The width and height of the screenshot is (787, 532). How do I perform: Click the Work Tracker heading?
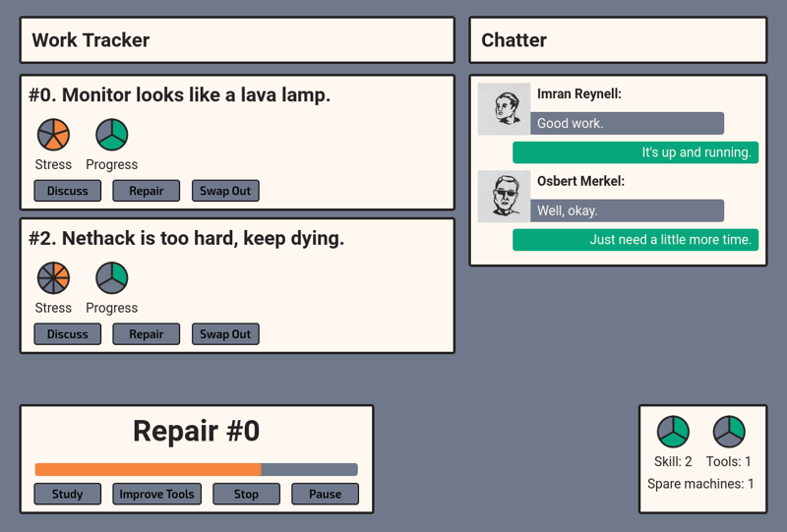point(91,40)
